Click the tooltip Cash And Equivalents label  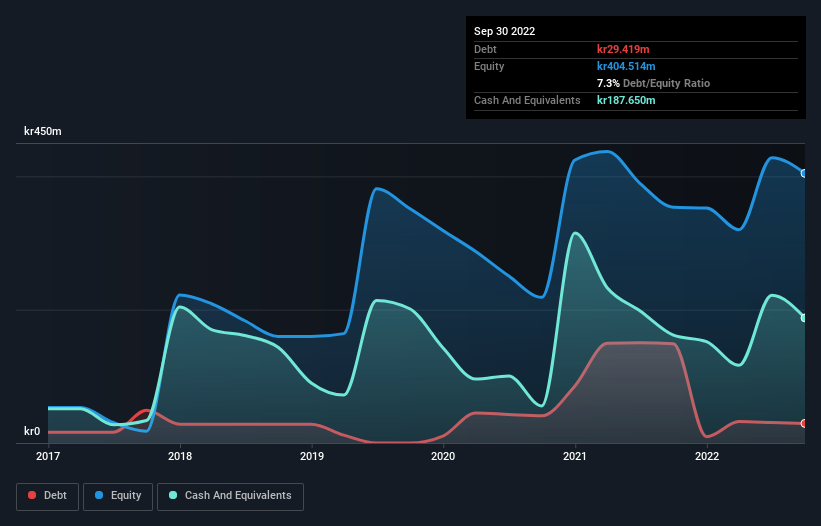[527, 100]
